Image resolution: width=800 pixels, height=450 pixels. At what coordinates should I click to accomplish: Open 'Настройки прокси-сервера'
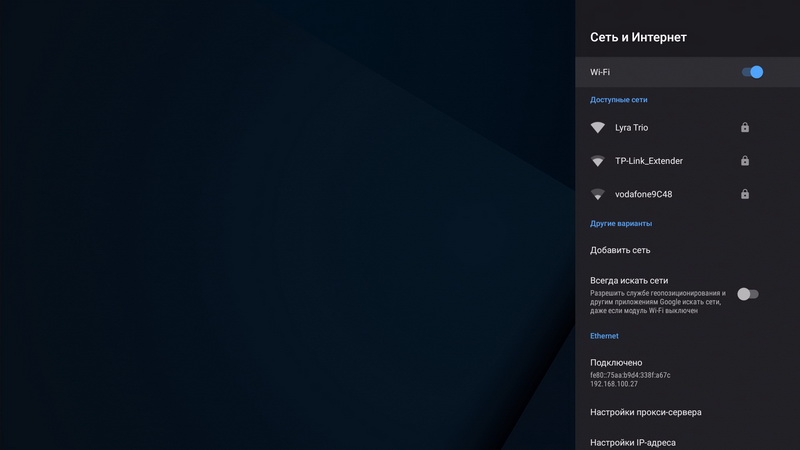coord(646,412)
